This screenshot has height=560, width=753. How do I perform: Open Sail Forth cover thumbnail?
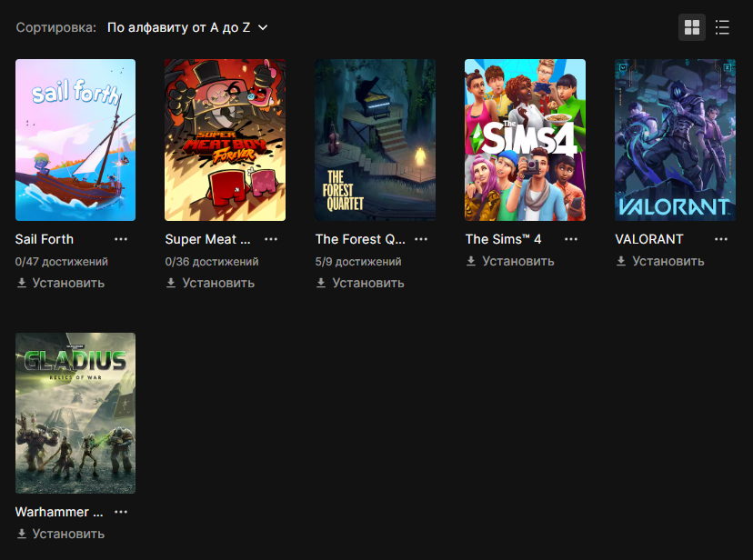coord(75,140)
